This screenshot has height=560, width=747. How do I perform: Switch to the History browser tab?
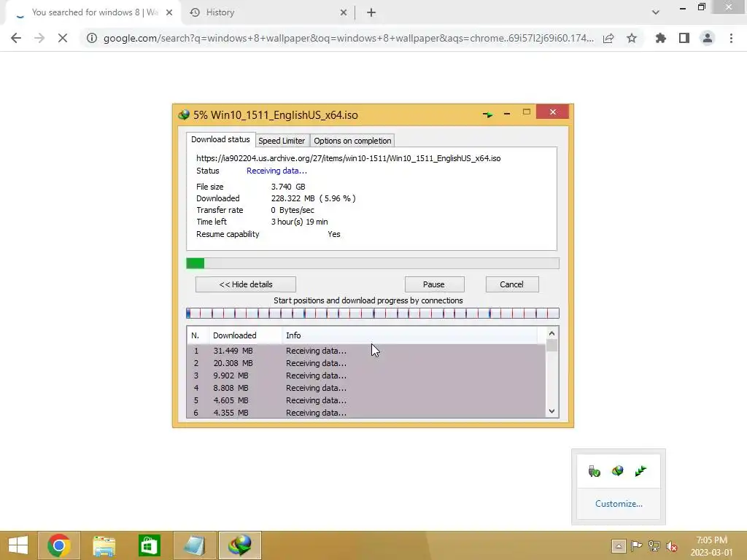click(x=268, y=13)
